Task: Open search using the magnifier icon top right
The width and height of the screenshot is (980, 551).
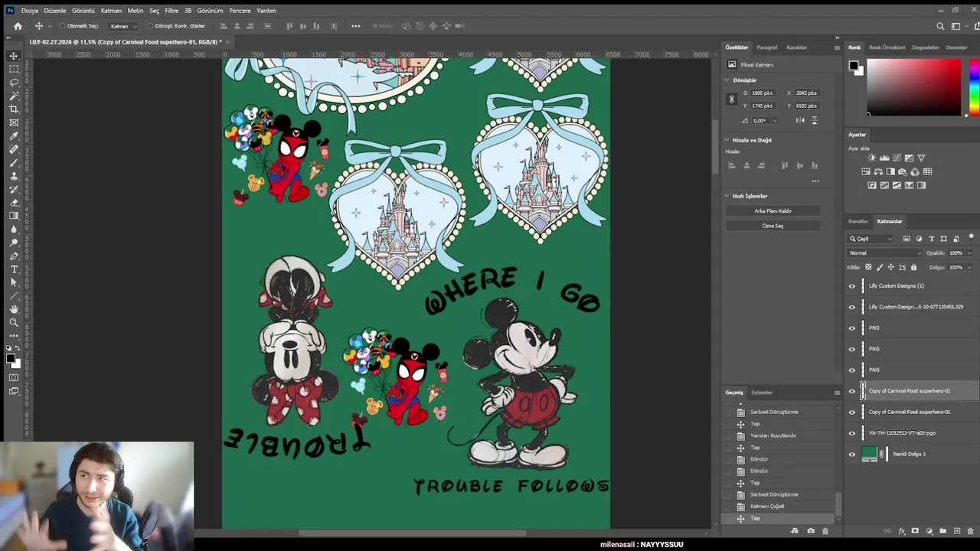Action: pos(941,26)
